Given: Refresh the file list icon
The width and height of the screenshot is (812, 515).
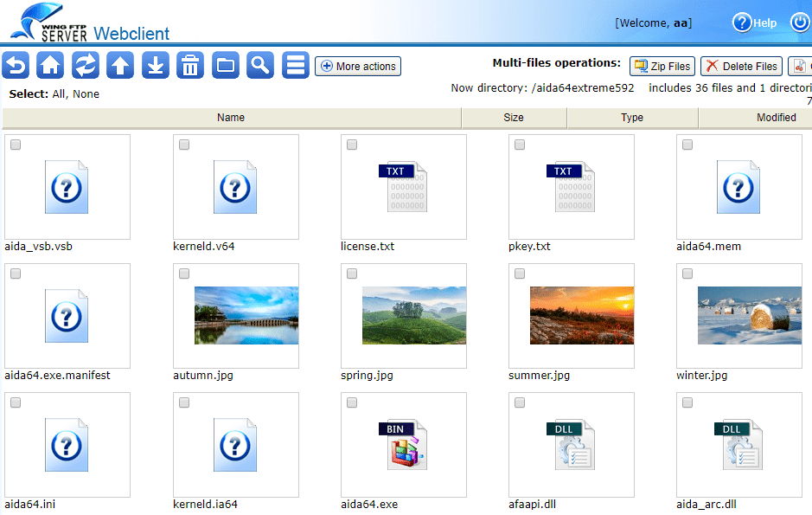Looking at the screenshot, I should coord(86,65).
